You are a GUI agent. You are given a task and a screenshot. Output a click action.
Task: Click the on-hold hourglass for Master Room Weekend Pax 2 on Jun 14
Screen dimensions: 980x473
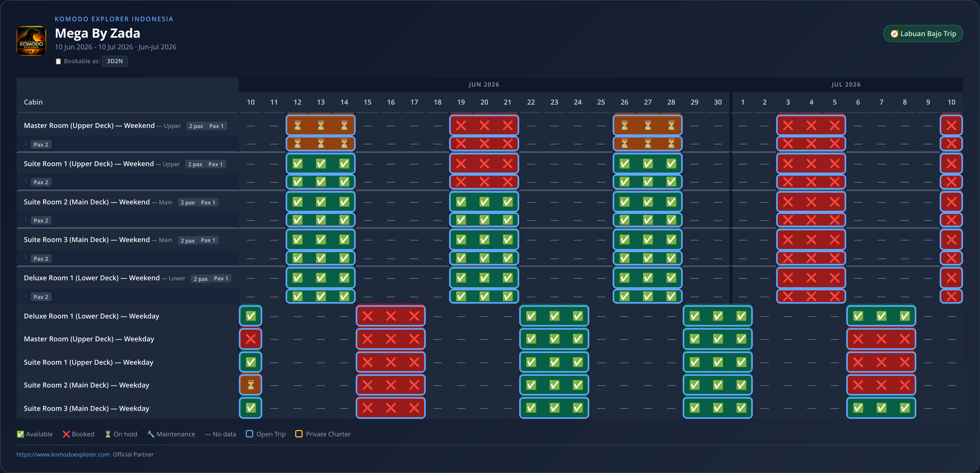tap(344, 144)
